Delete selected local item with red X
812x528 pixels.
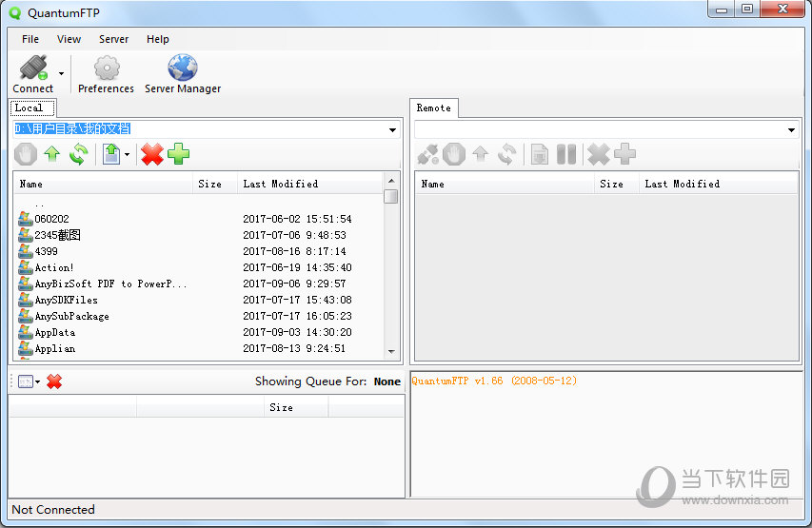(152, 154)
